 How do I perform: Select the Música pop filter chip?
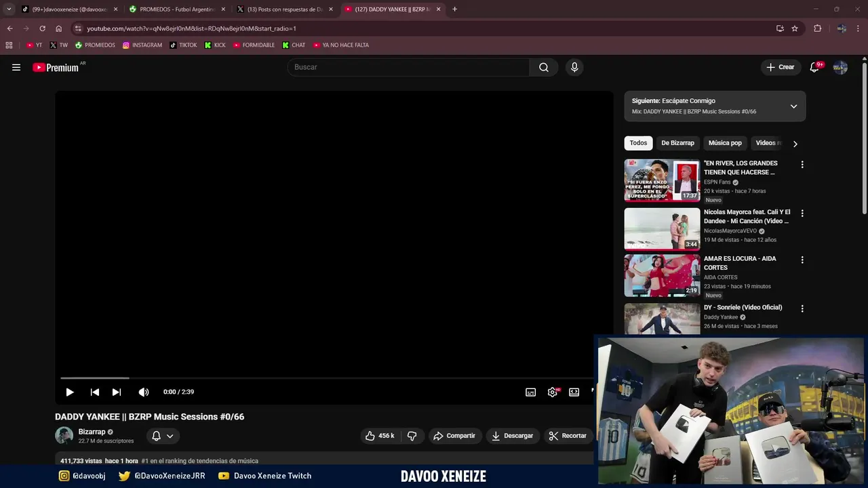click(725, 143)
